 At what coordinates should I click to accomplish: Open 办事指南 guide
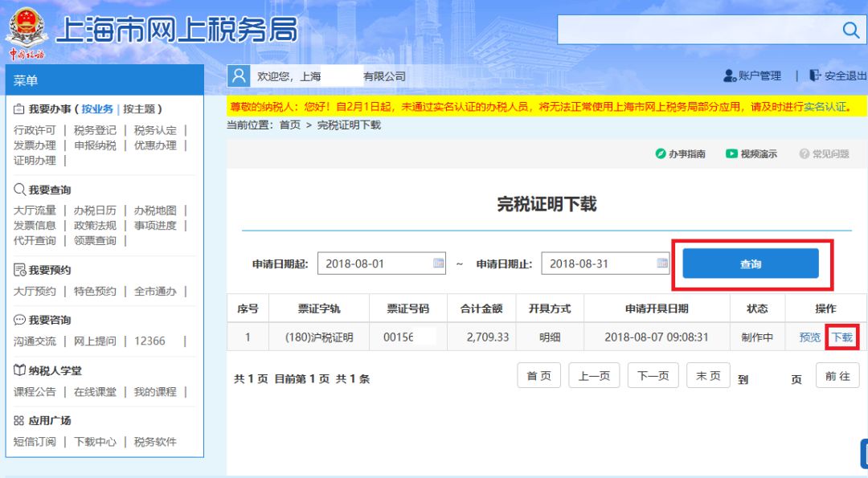pos(681,153)
